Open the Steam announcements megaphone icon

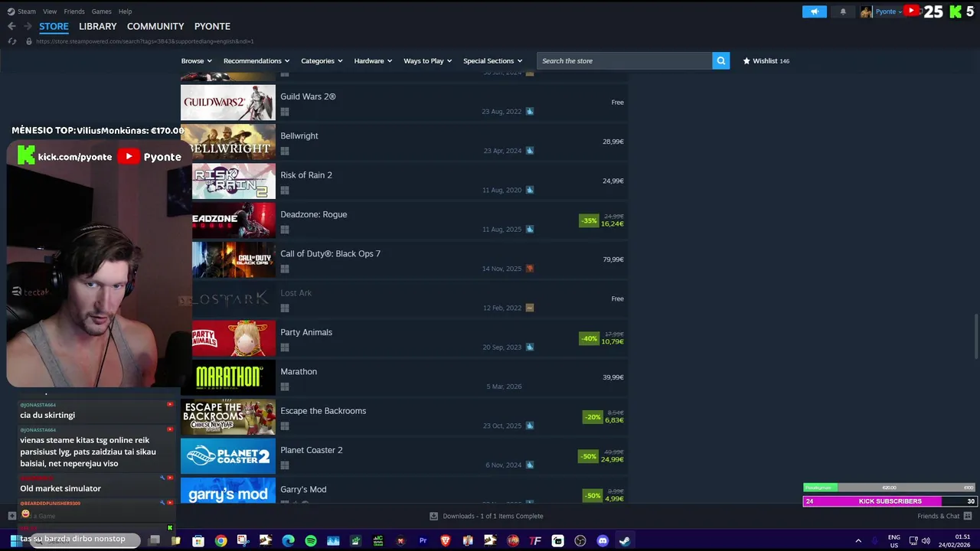[815, 11]
